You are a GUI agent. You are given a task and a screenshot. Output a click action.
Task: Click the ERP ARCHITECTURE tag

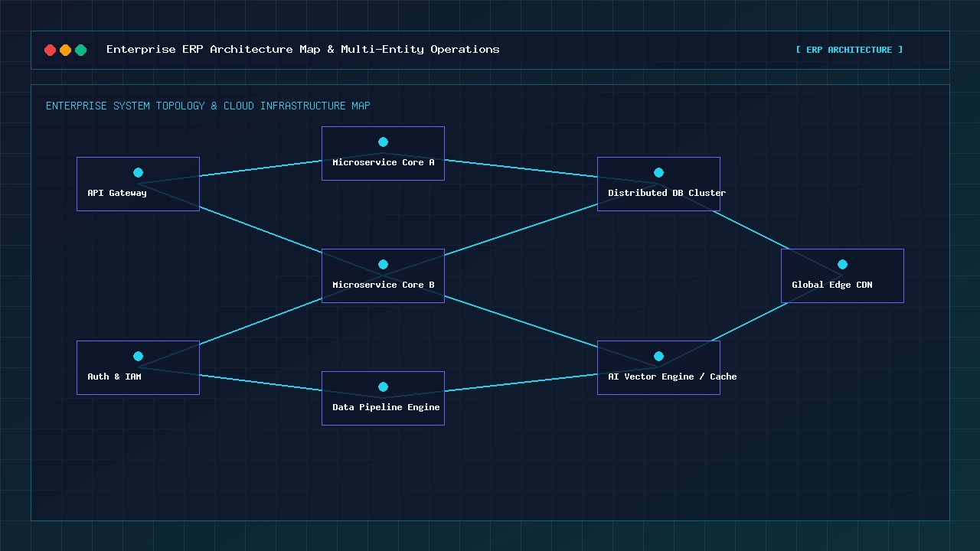click(849, 50)
